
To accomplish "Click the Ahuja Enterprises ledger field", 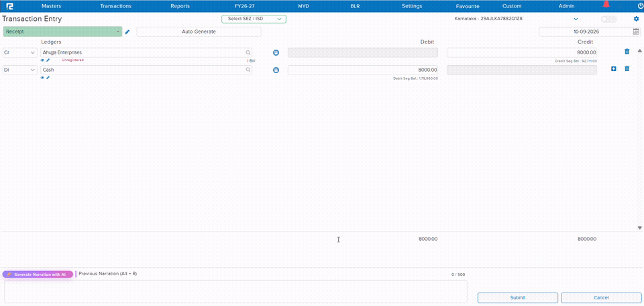I will click(146, 52).
